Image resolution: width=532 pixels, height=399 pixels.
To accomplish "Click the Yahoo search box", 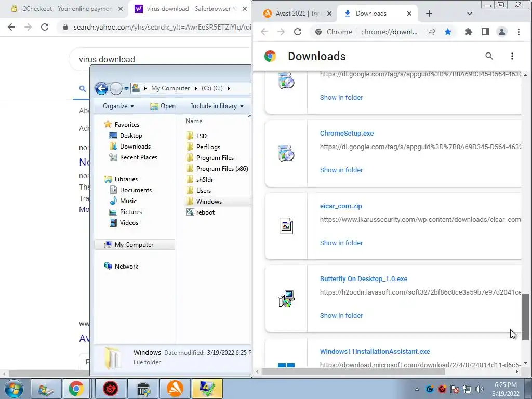I will click(x=159, y=59).
